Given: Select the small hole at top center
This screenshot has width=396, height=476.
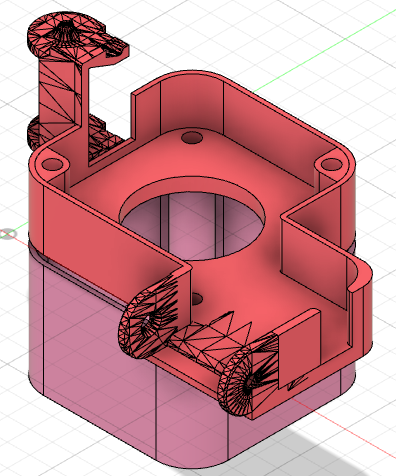Looking at the screenshot, I should 191,137.
